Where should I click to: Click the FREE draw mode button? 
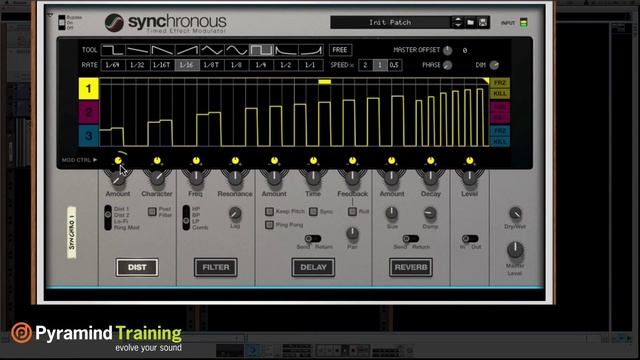pyautogui.click(x=340, y=50)
